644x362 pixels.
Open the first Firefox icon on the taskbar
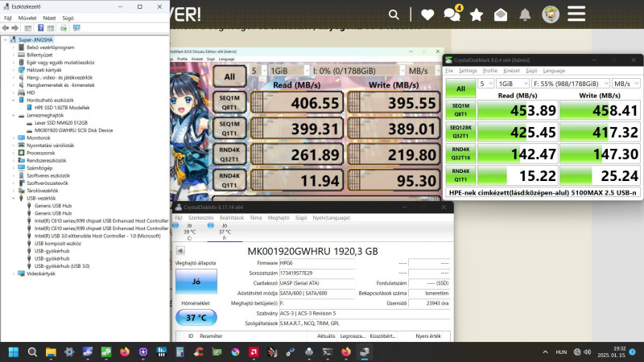click(x=125, y=352)
